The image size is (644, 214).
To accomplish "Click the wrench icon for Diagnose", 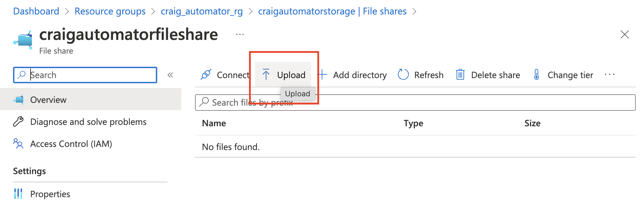I will [x=18, y=121].
